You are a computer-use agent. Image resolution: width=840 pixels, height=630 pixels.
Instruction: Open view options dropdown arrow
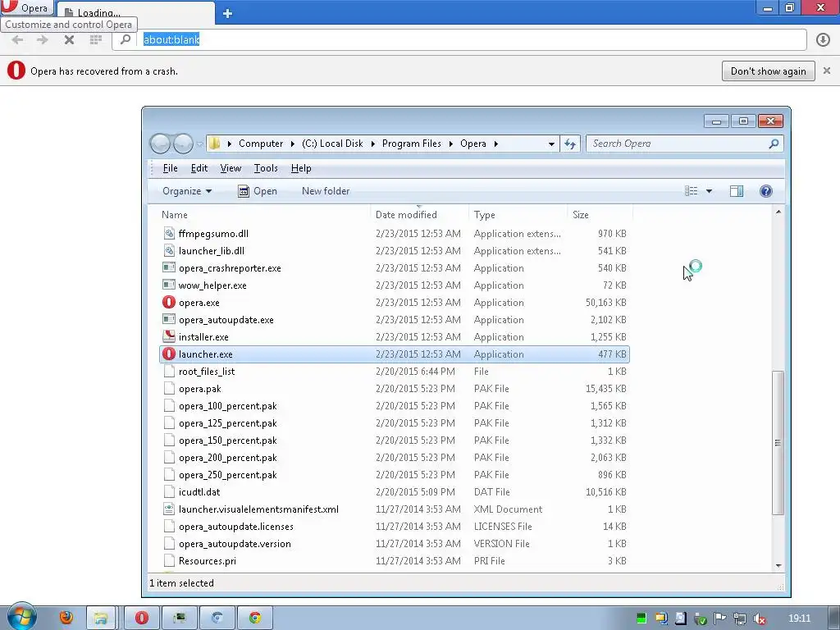[709, 191]
